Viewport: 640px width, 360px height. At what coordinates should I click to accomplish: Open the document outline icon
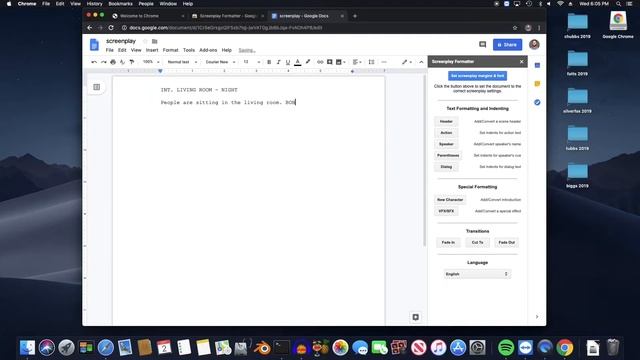pyautogui.click(x=97, y=87)
